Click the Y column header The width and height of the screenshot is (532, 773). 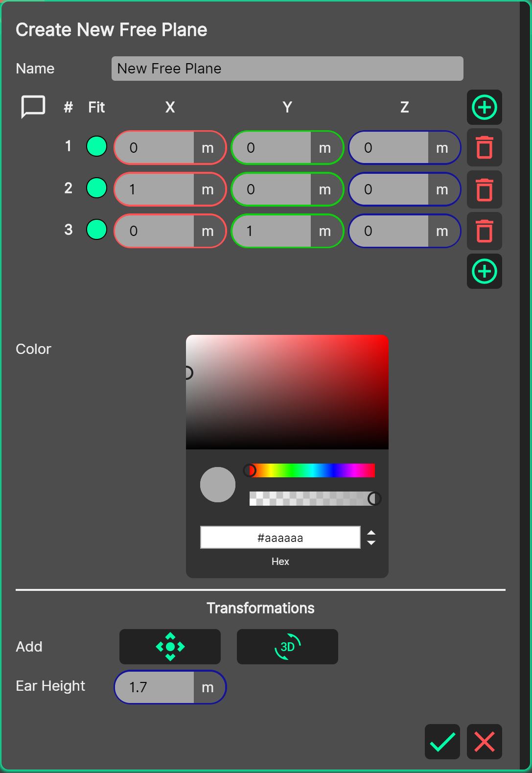pyautogui.click(x=287, y=107)
